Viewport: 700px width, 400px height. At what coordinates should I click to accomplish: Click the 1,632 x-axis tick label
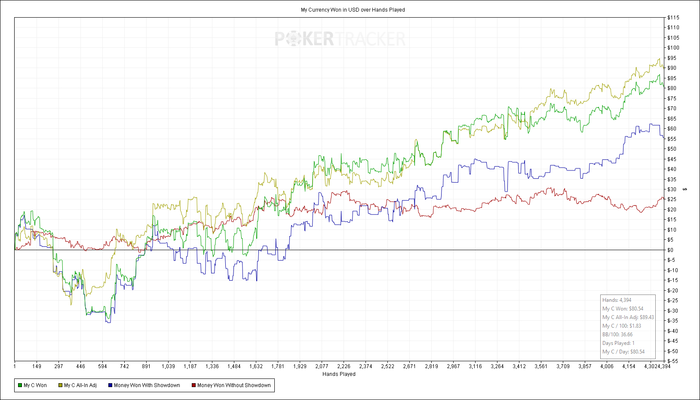[256, 367]
